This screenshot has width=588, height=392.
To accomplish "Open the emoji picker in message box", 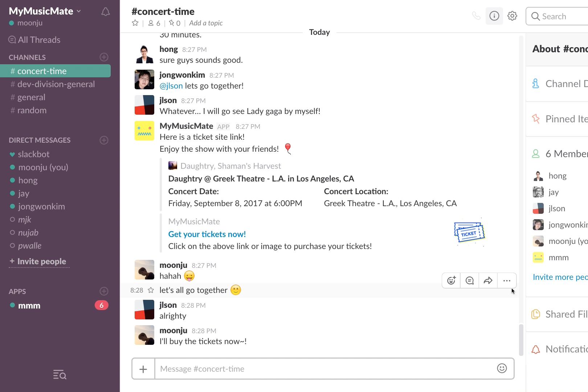I will pyautogui.click(x=502, y=368).
